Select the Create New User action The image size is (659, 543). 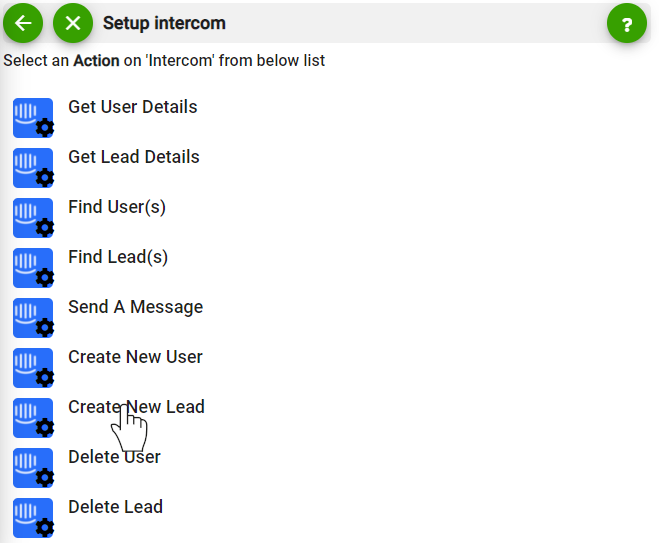tap(135, 357)
